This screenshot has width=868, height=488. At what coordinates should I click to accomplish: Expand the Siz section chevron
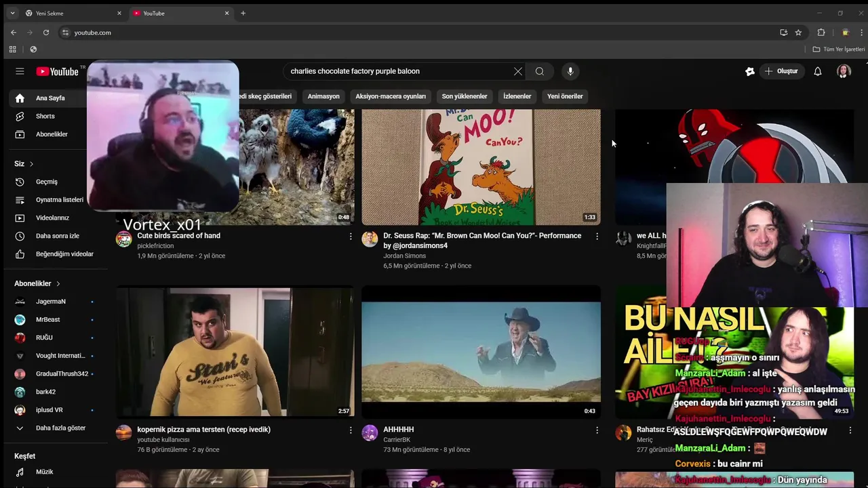[x=31, y=164]
